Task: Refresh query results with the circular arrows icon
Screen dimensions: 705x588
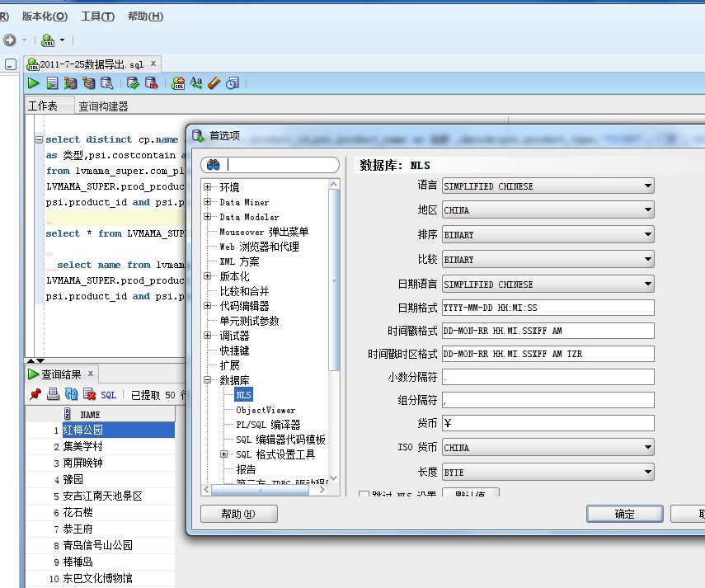Action: (70, 393)
